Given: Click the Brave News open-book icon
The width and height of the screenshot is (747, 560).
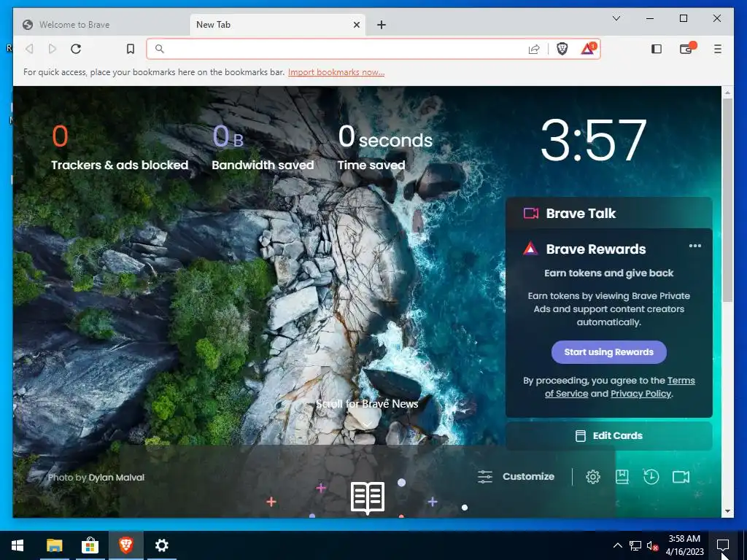Looking at the screenshot, I should (x=368, y=497).
